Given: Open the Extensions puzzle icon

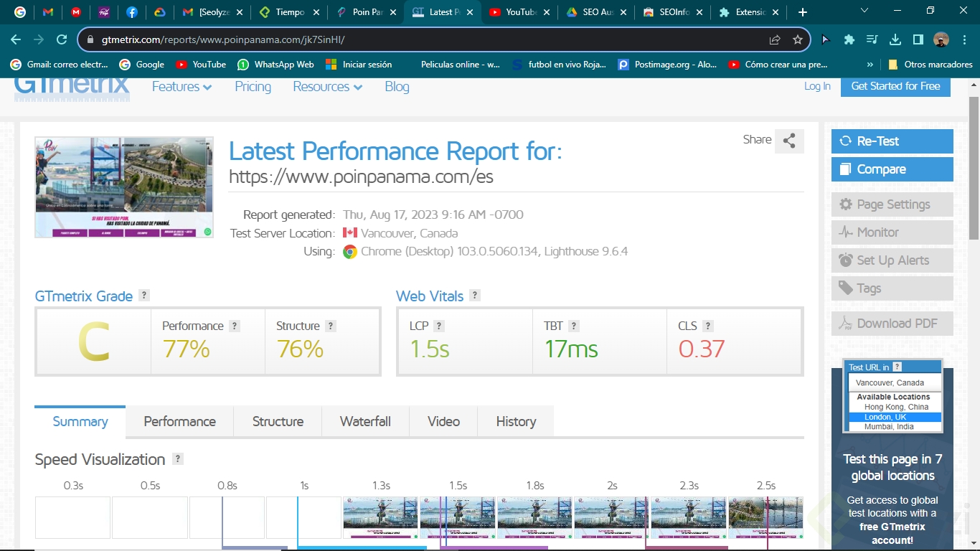Looking at the screenshot, I should [x=849, y=39].
